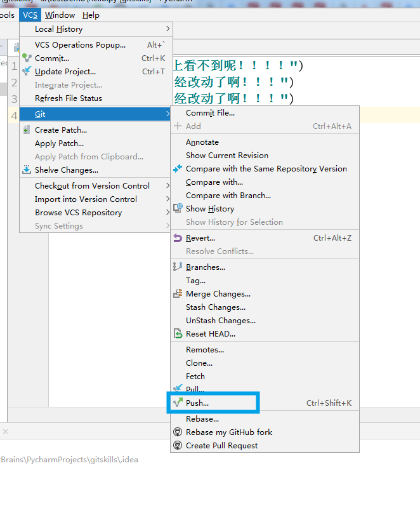Click the GitHub icon beside Create Pull Request

178,445
